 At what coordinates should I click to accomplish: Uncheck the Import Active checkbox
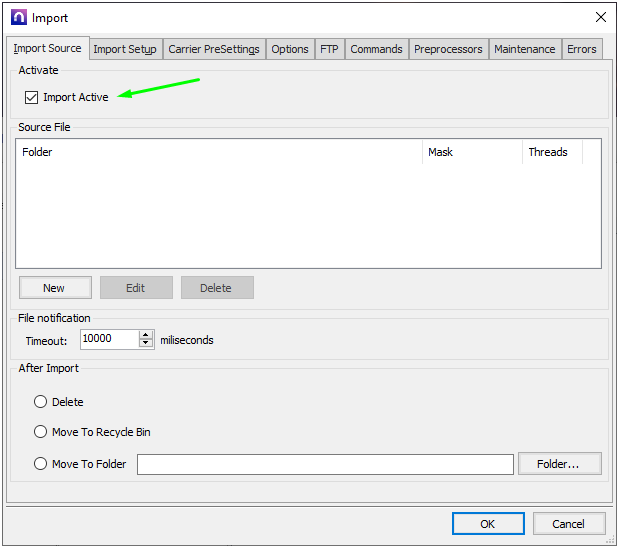pyautogui.click(x=32, y=98)
